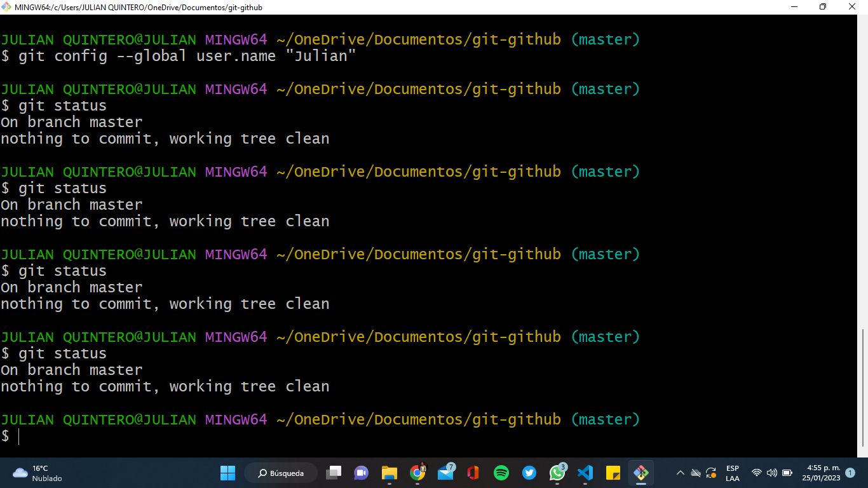The width and height of the screenshot is (868, 488).
Task: Click the battery tray icon
Action: (x=787, y=473)
